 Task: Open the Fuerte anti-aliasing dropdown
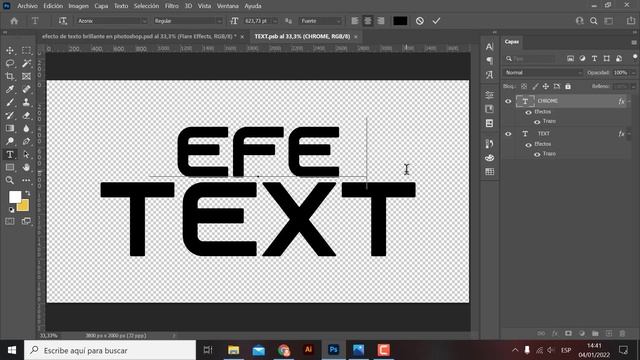320,21
